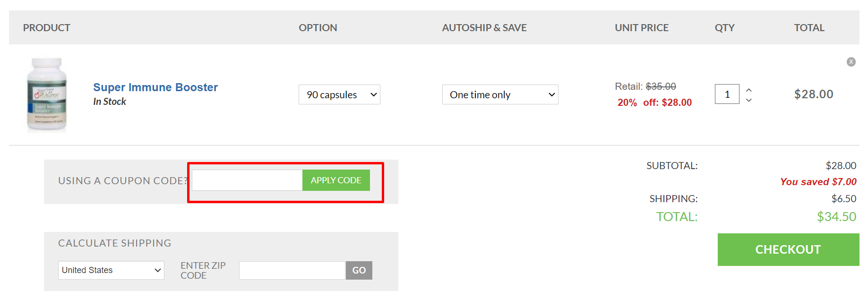Click the PRODUCT column header
Viewport: 868px width, 299px height.
tap(46, 27)
